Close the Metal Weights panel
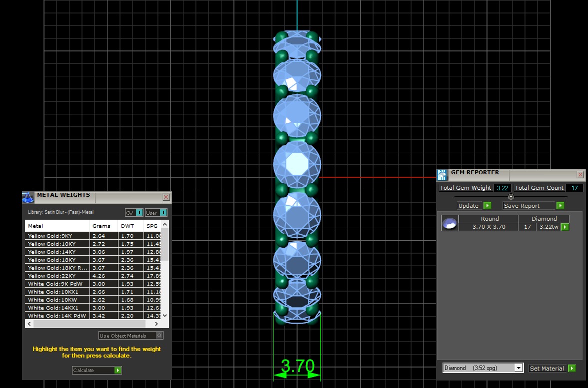The image size is (588, 388). 166,197
